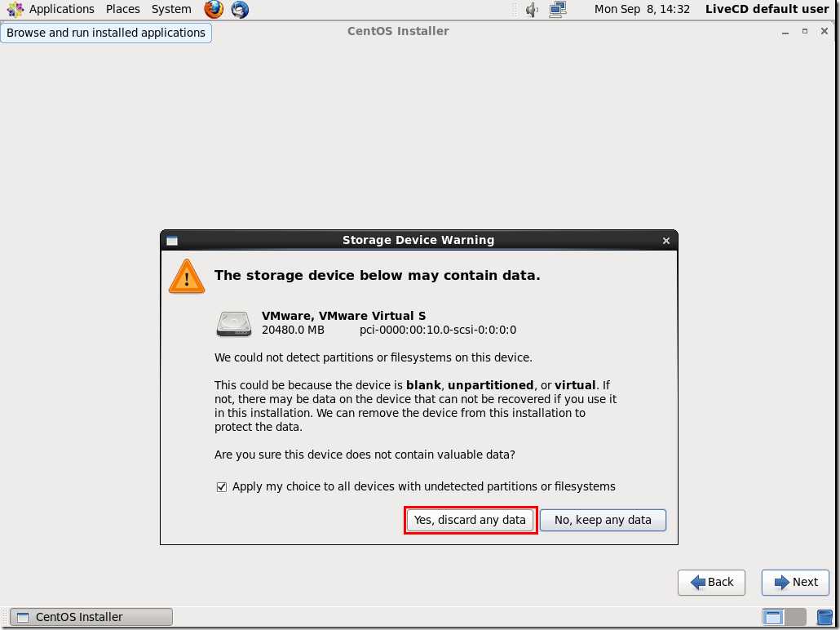Select CentOS Installer in the taskbar

tap(91, 617)
